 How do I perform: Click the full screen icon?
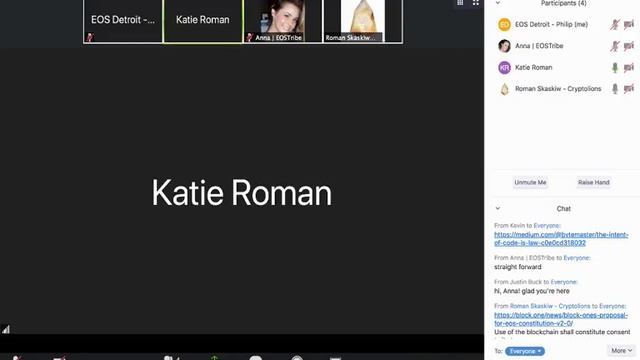click(476, 2)
